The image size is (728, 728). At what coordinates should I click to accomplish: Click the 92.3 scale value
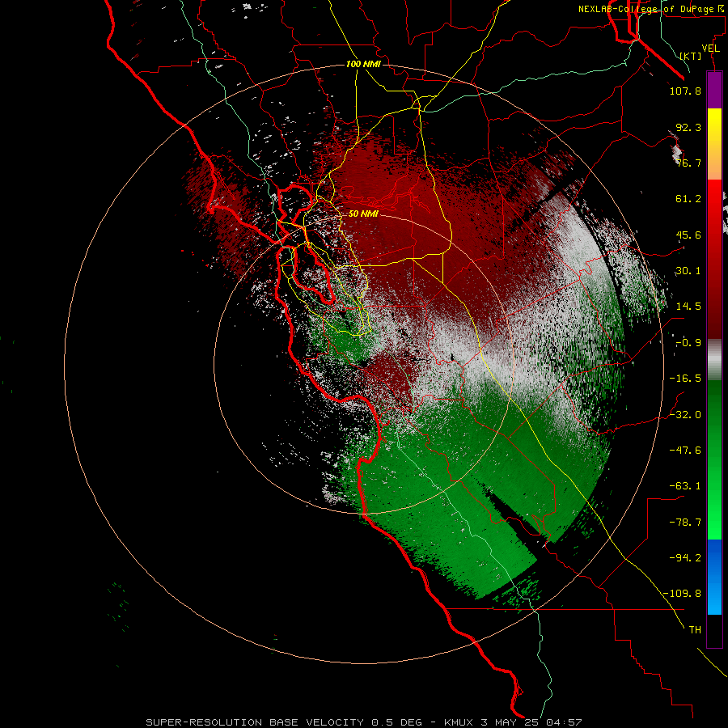click(688, 127)
